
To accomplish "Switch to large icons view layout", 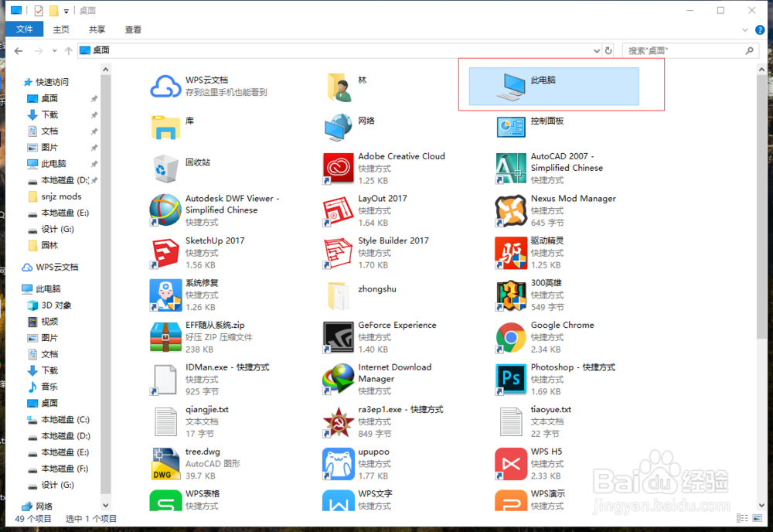I will coord(758,518).
